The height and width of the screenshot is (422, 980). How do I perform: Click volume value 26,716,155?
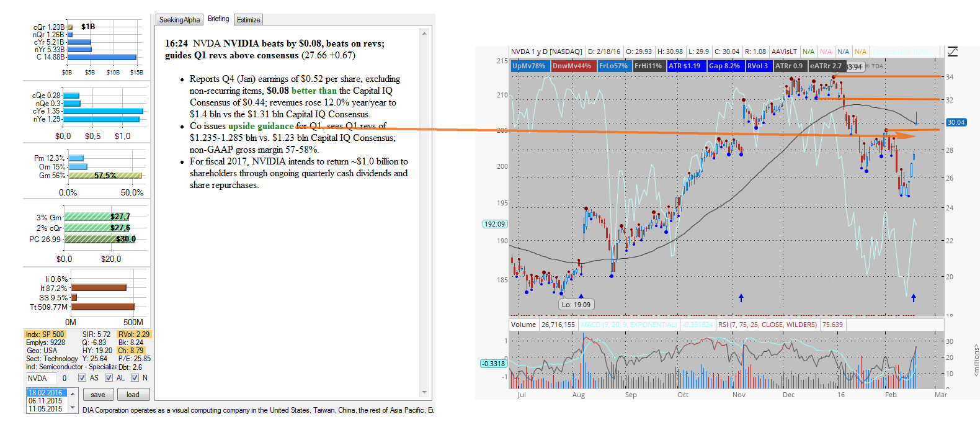[x=558, y=325]
